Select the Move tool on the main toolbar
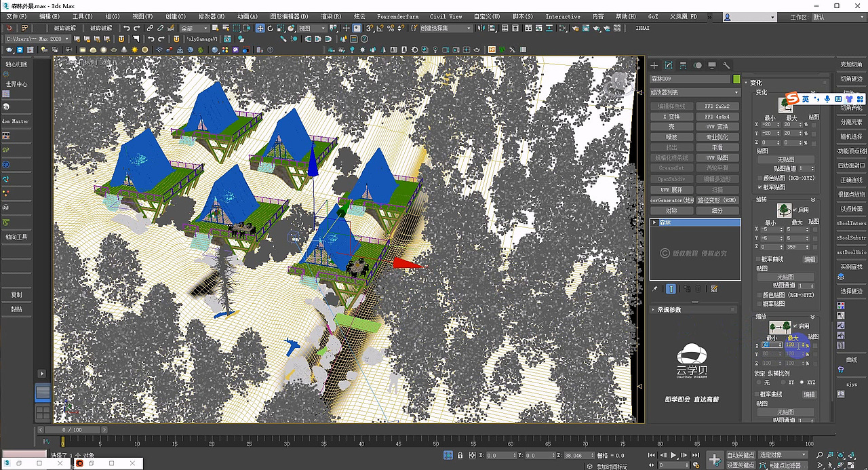The height and width of the screenshot is (470, 868). (x=260, y=29)
